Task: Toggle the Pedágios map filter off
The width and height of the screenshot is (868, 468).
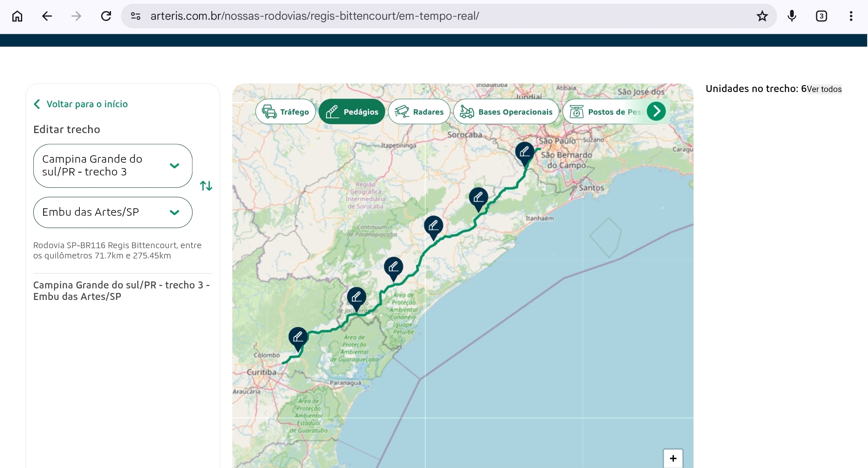Action: (x=352, y=112)
